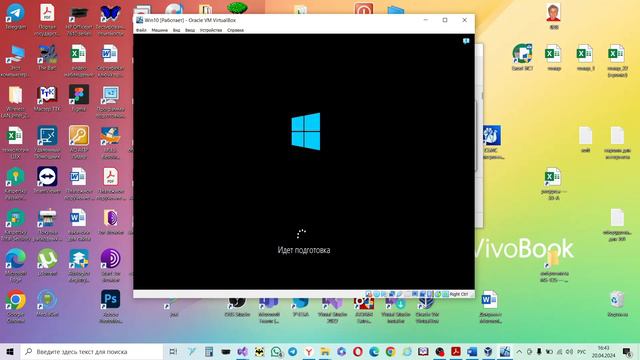This screenshot has width=640, height=360.
Task: Open the Устройства menu in VirtualBox
Action: (211, 30)
